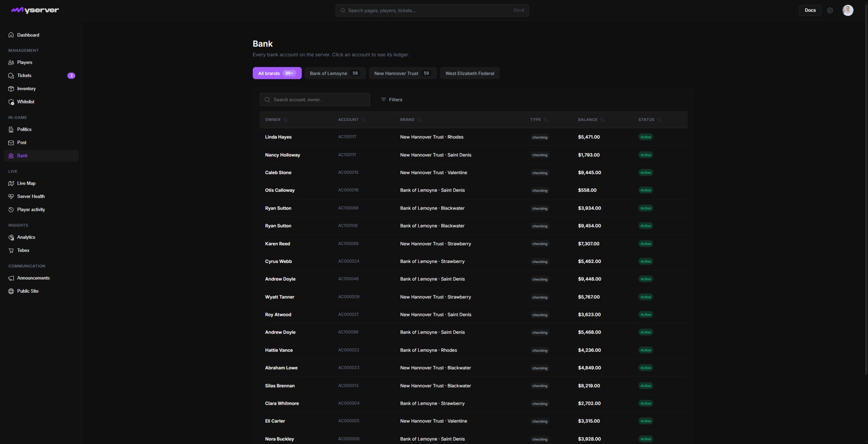Open Linda Hayes account row
This screenshot has height=444, width=868.
474,137
